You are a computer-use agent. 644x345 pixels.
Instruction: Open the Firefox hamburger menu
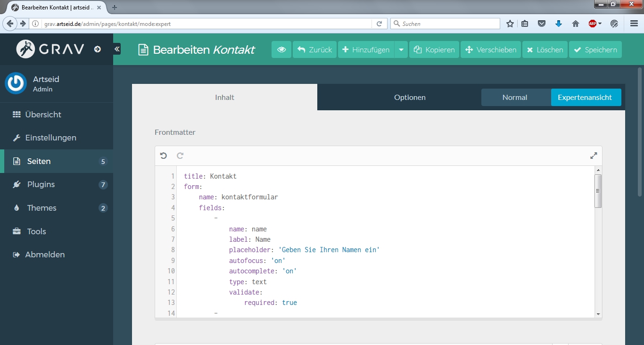(634, 24)
